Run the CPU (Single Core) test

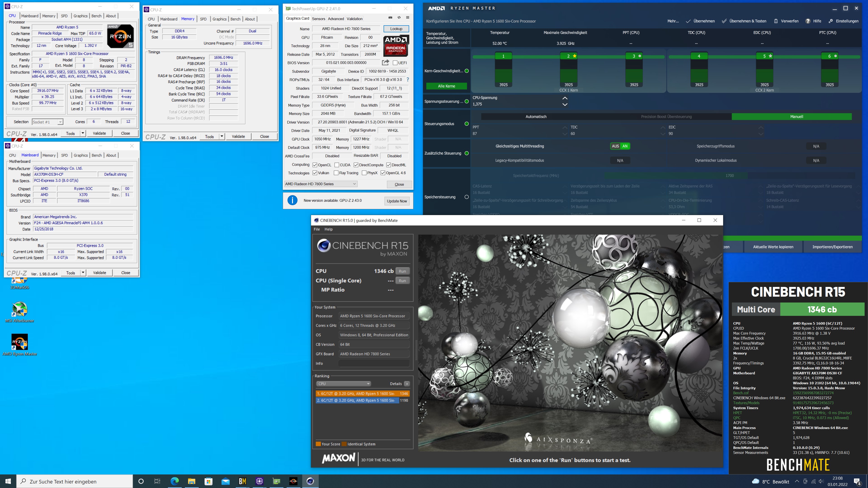pos(402,281)
